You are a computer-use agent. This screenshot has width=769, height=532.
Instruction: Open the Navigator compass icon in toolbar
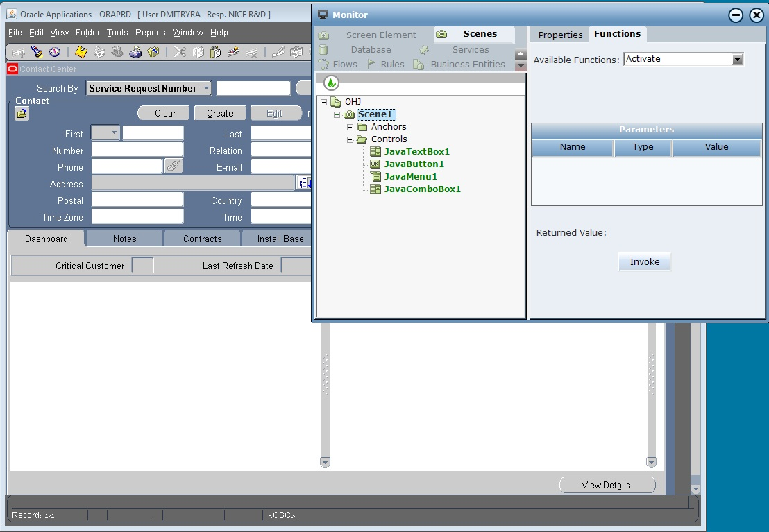(54, 51)
